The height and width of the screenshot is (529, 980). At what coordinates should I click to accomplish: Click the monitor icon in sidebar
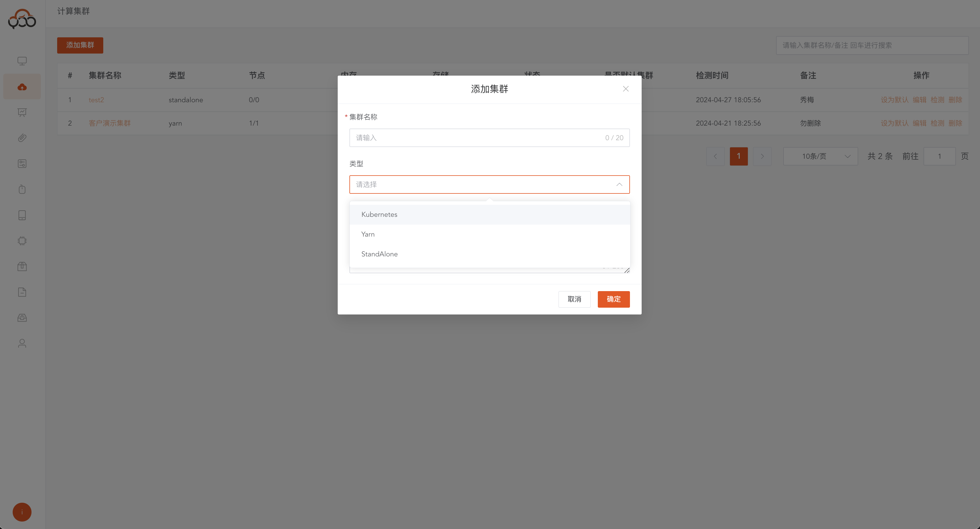click(22, 61)
